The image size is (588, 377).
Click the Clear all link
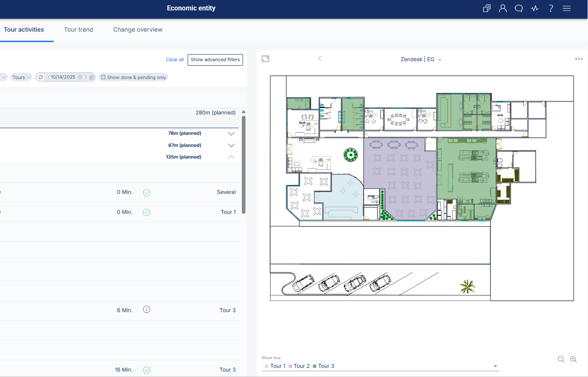(175, 60)
